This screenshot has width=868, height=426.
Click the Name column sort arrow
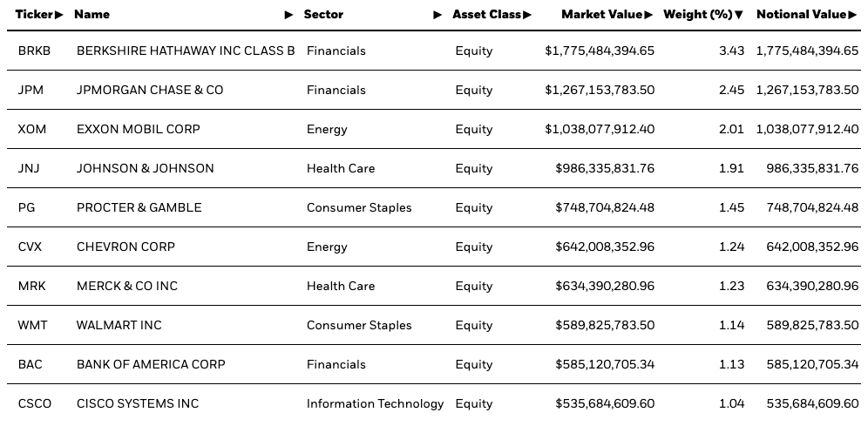[x=289, y=15]
